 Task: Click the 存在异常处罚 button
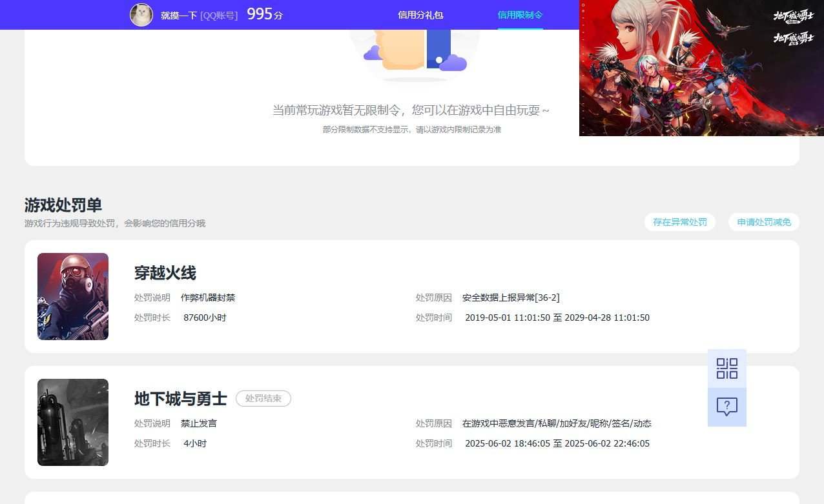point(680,222)
